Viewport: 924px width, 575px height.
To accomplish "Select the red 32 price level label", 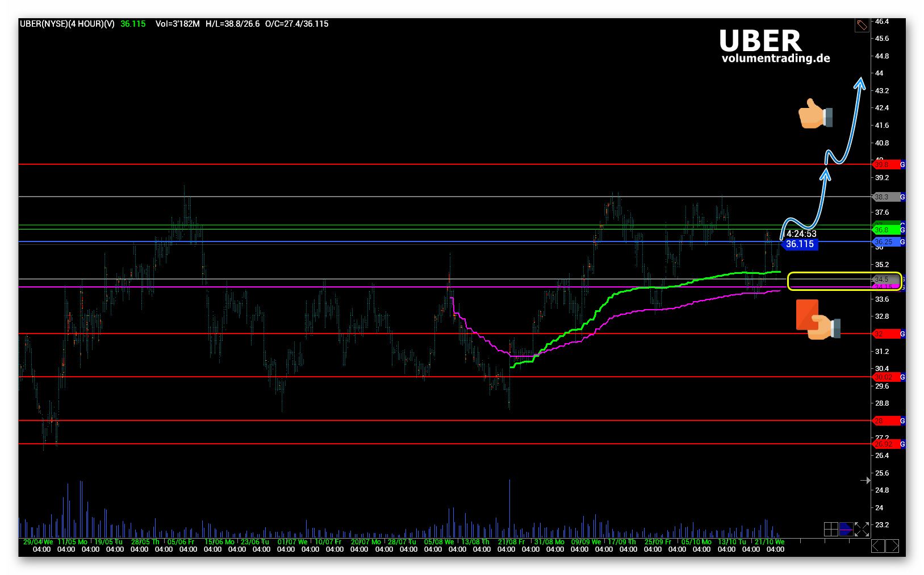I will tap(885, 334).
